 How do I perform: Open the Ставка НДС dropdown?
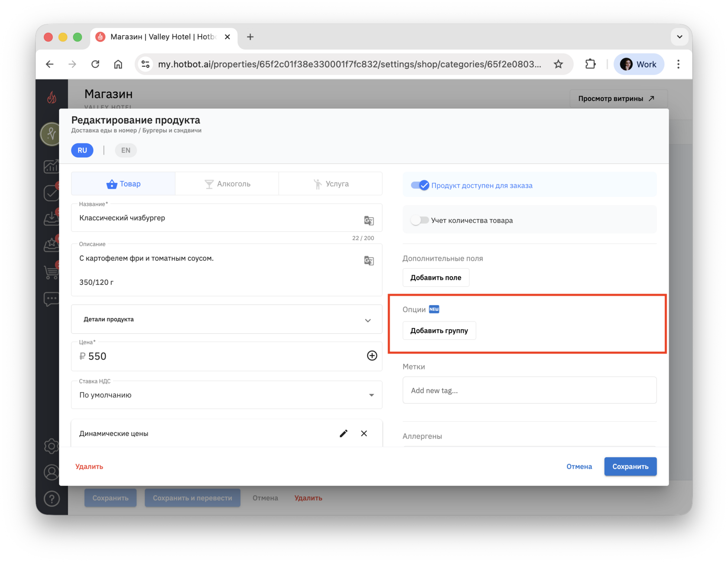pyautogui.click(x=227, y=395)
